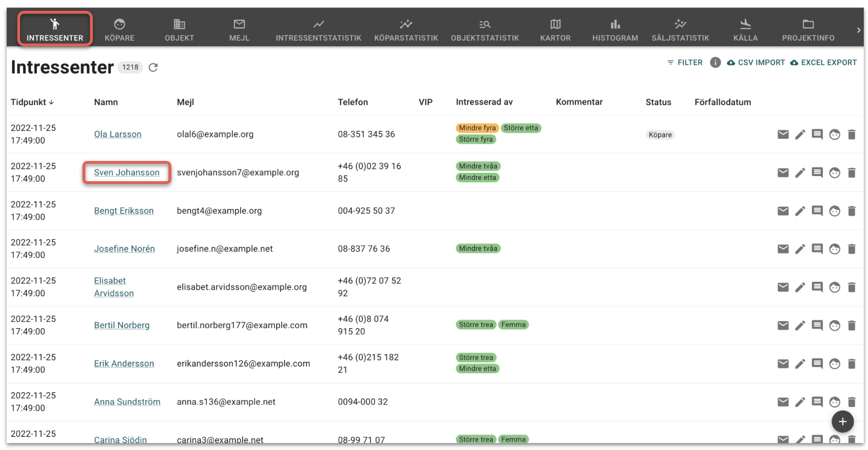Click the Mindre fyra tag on Ola Larsson

(477, 128)
